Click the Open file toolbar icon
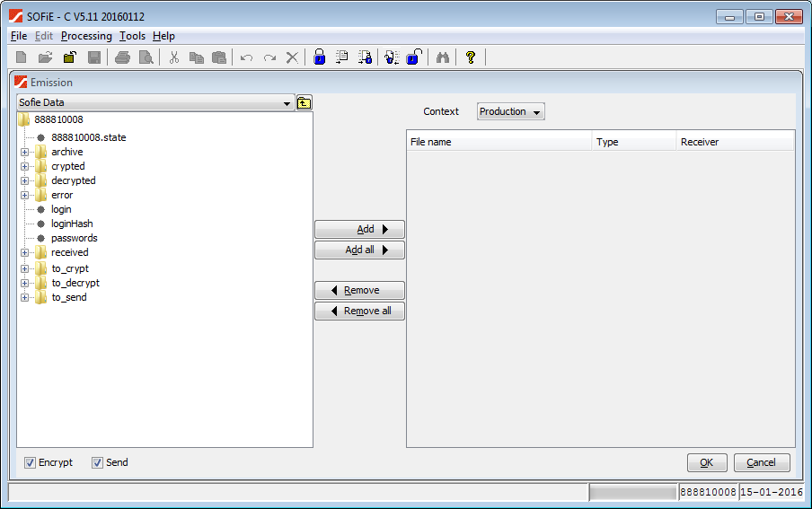Screen dimensions: 812x509 click(x=45, y=57)
